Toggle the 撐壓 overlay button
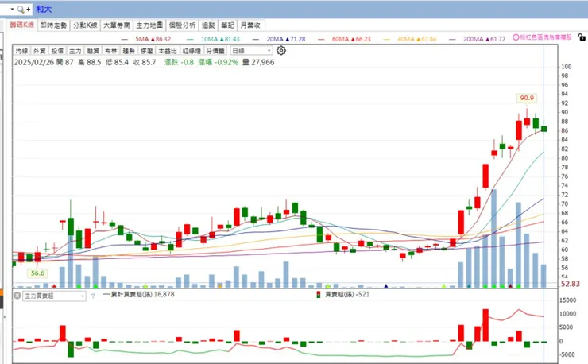588x364 pixels. point(147,51)
